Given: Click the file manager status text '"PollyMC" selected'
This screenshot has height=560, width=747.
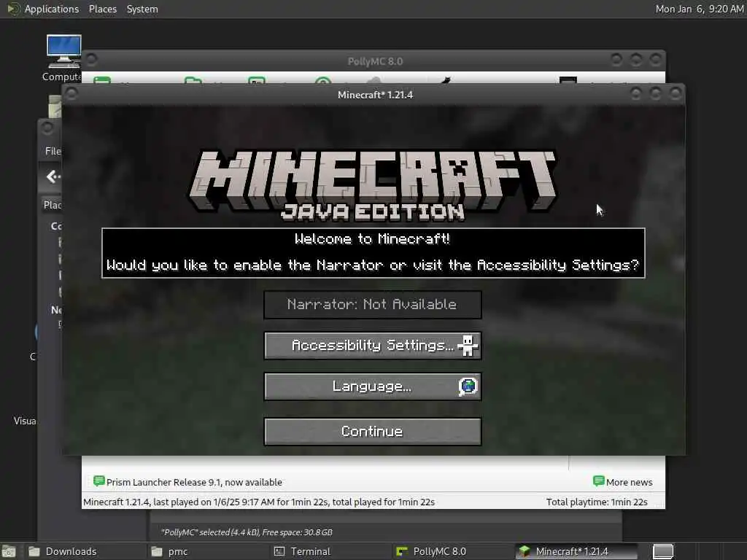Looking at the screenshot, I should tap(247, 532).
